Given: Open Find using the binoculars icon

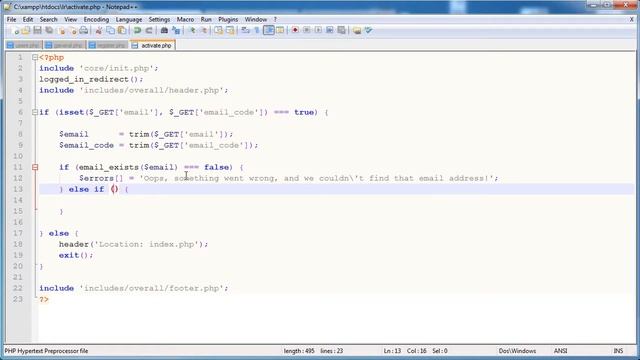Looking at the screenshot, I should click(164, 31).
